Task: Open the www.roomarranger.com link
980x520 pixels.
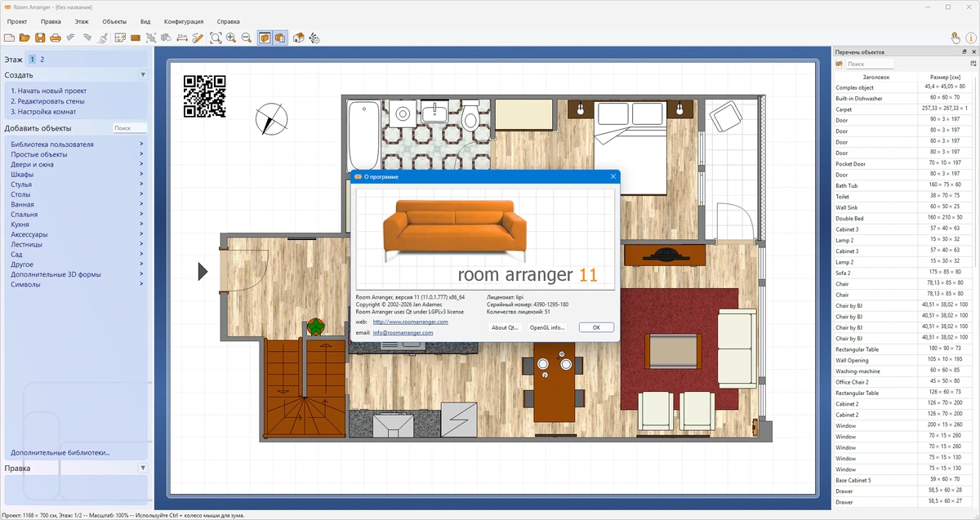Action: [410, 322]
